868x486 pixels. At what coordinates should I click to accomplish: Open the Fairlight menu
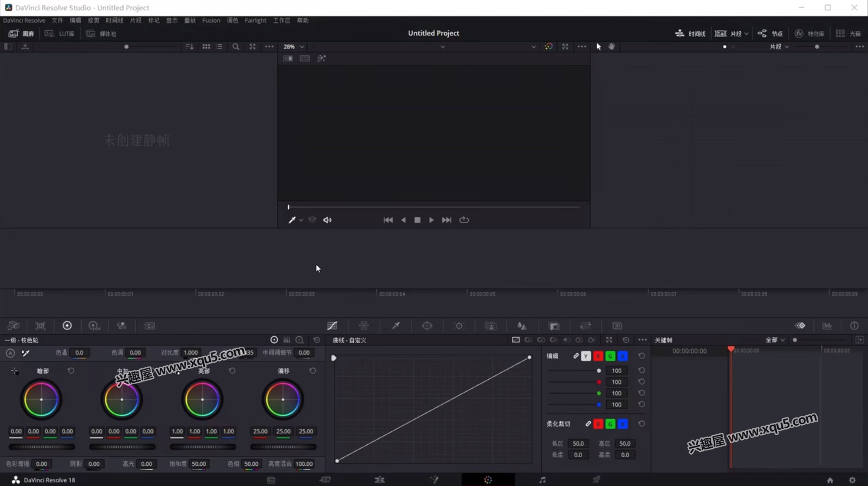coord(255,20)
